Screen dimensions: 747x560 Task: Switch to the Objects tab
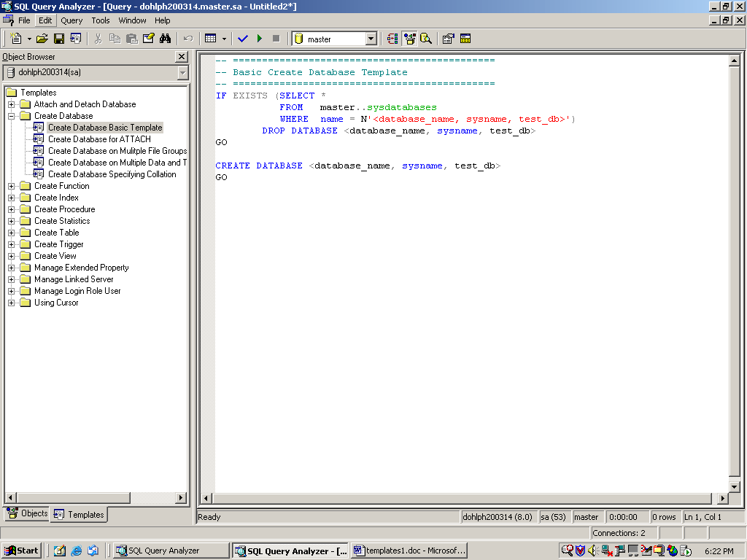point(27,513)
